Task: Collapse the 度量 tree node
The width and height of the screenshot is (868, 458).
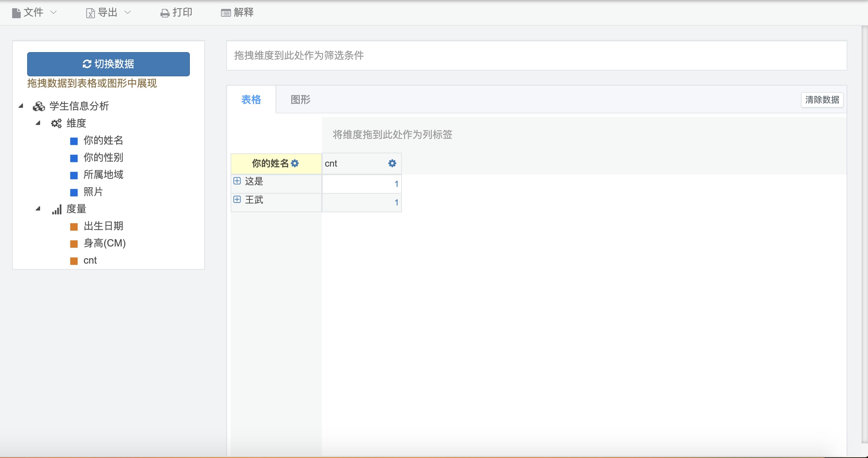Action: (x=38, y=208)
